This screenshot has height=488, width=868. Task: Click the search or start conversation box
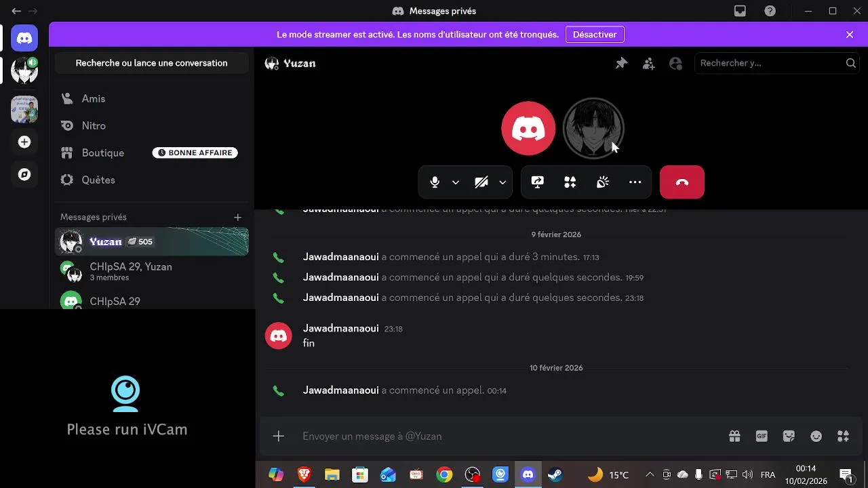tap(151, 63)
